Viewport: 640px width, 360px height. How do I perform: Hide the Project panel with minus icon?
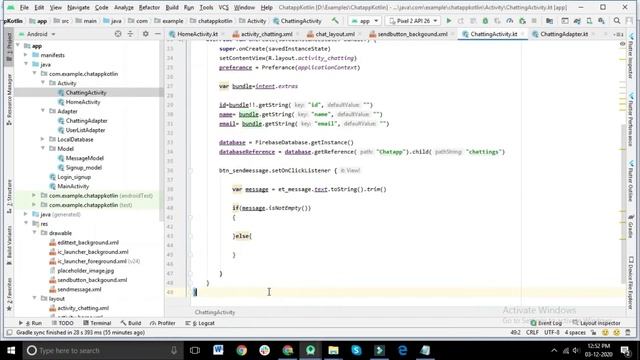point(158,34)
